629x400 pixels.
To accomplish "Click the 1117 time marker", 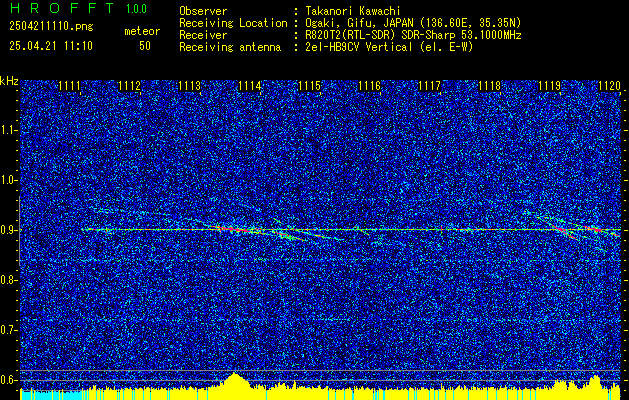I will 430,86.
